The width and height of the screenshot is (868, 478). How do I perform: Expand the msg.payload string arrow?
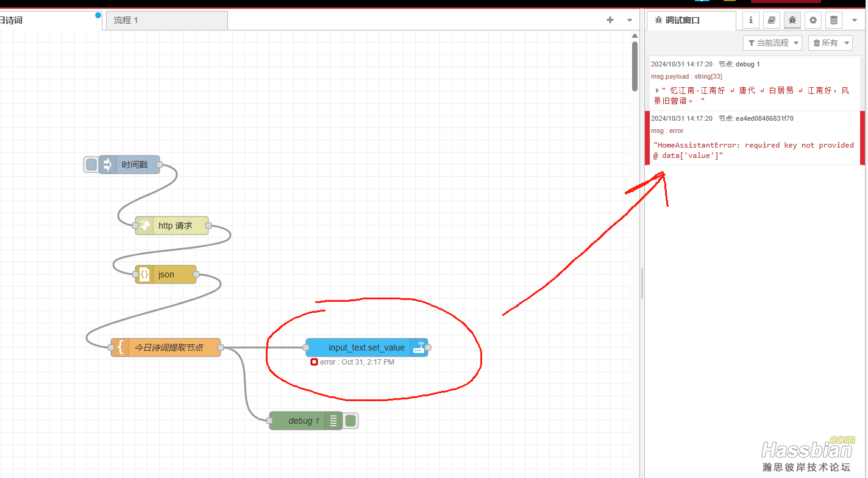coord(657,90)
